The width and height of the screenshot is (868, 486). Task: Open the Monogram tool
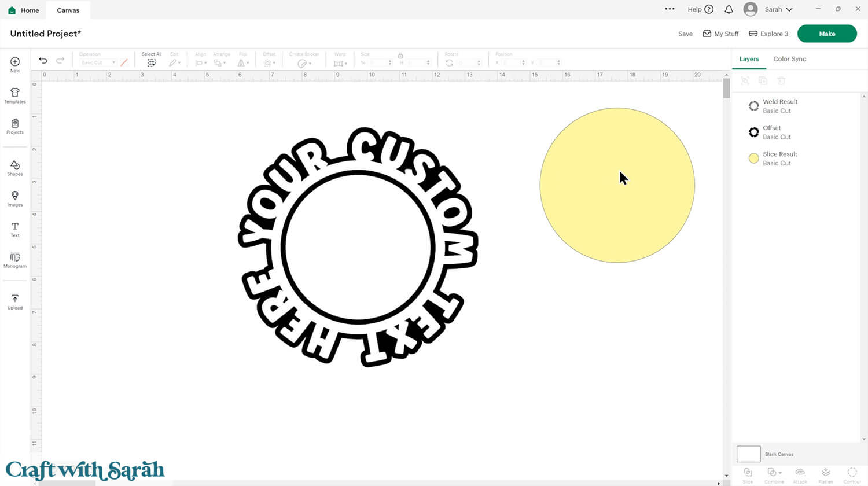tap(15, 260)
